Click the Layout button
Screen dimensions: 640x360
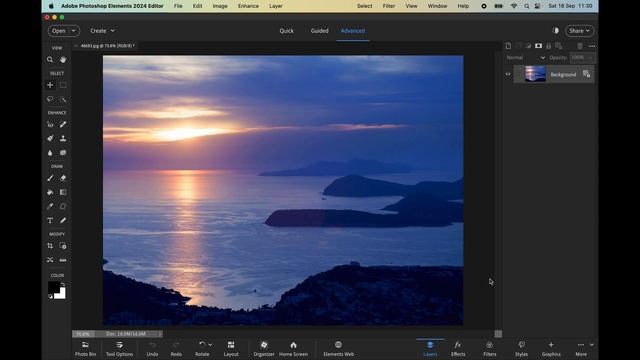click(231, 349)
